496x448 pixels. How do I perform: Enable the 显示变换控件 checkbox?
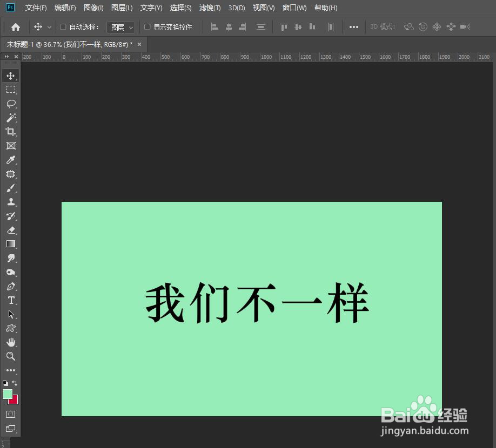pos(147,26)
